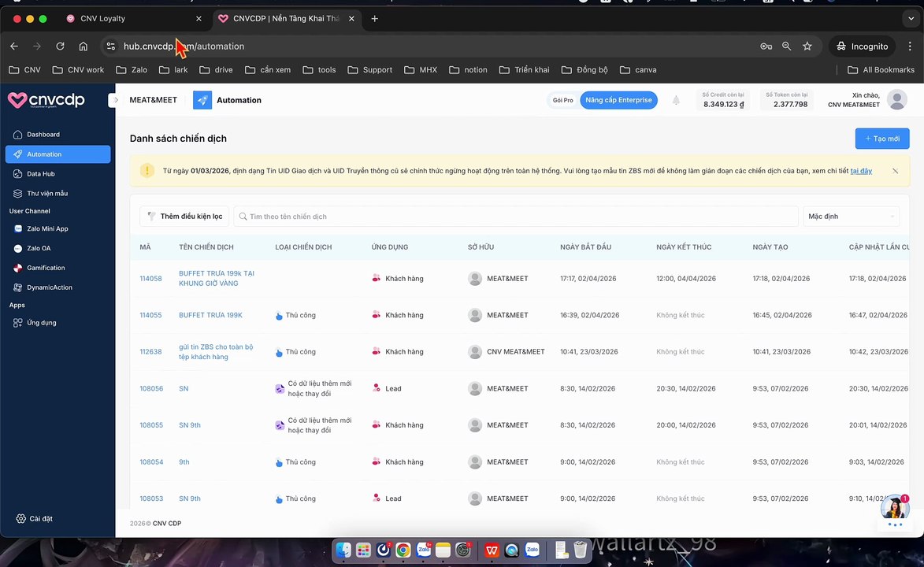
Task: Go back in browser history
Action: pyautogui.click(x=14, y=46)
